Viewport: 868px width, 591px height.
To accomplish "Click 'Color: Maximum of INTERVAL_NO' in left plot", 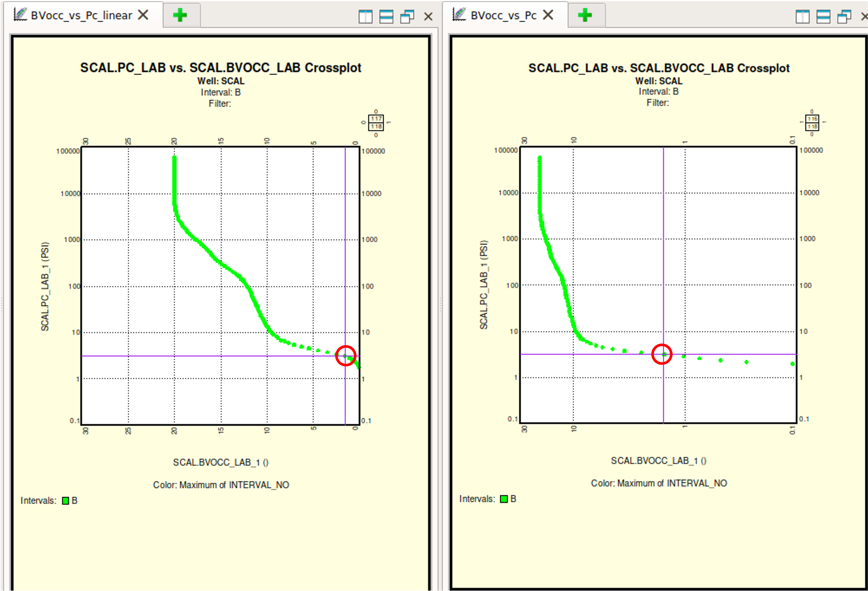I will coord(221,485).
